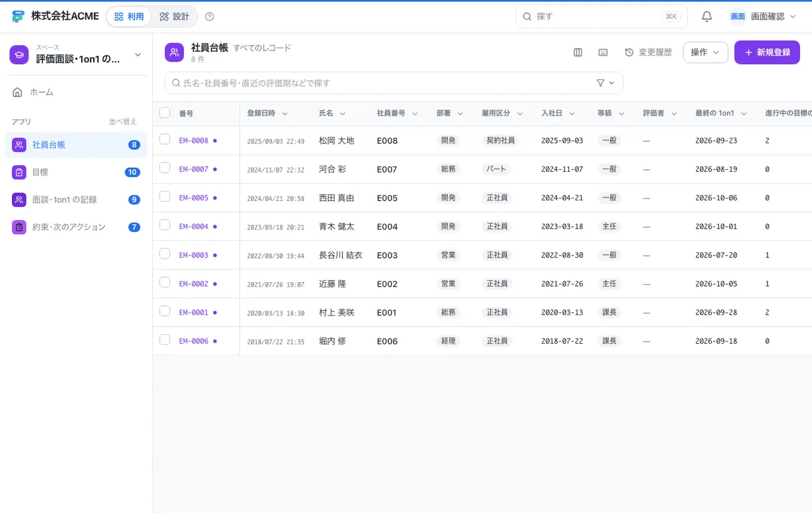Open the 部署 column menu
The image size is (812, 513).
(460, 114)
